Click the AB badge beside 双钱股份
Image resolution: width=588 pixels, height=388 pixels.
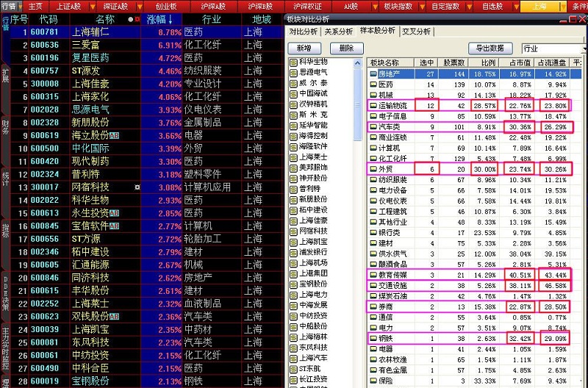point(114,317)
